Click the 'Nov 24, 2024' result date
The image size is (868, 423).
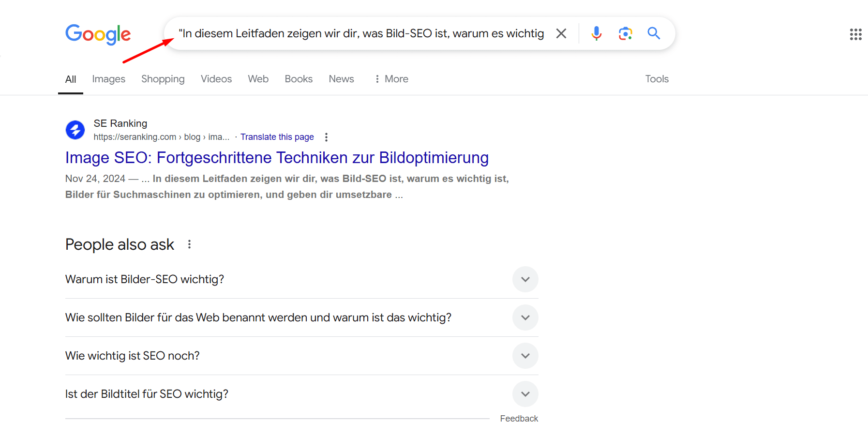pyautogui.click(x=95, y=179)
